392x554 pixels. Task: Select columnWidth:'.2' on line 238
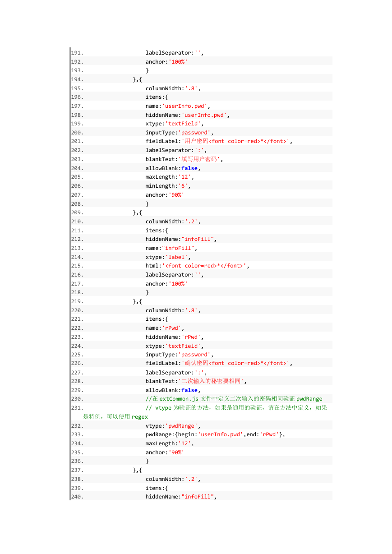coord(173,479)
